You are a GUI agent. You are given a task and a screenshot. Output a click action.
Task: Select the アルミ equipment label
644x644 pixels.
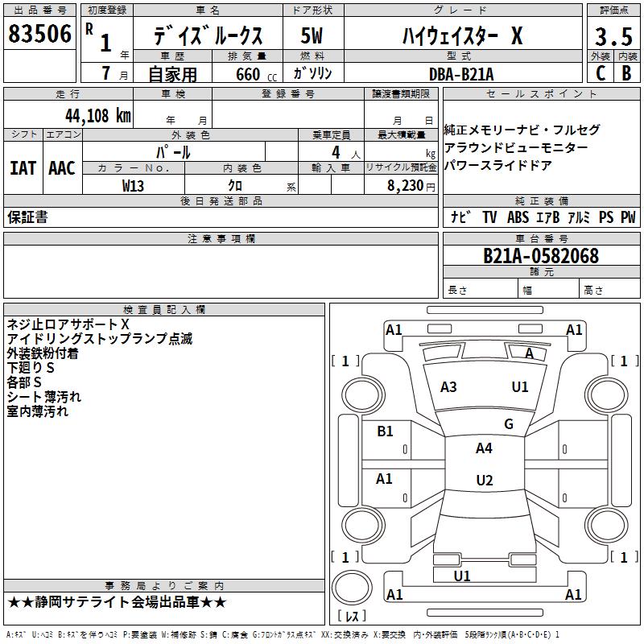point(579,217)
